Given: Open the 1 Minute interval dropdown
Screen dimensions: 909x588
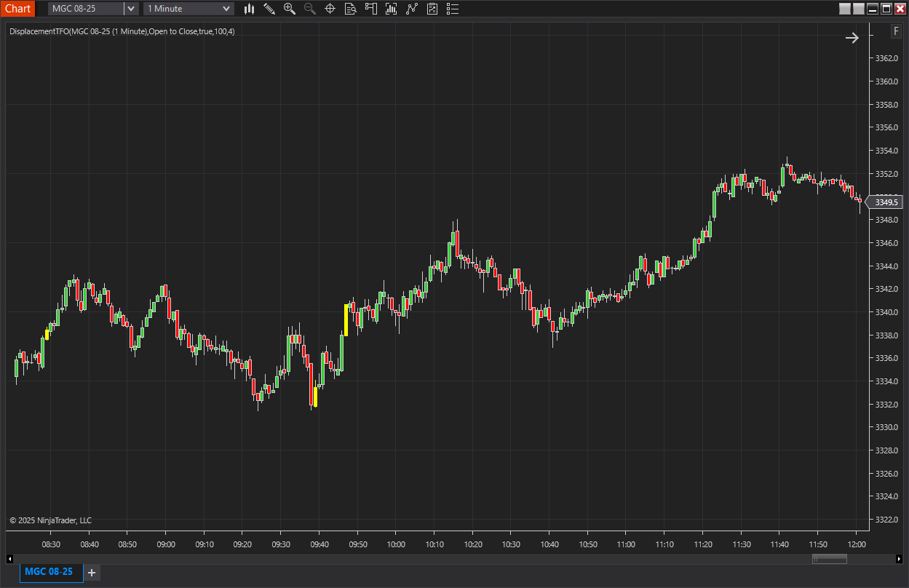Looking at the screenshot, I should click(x=189, y=9).
